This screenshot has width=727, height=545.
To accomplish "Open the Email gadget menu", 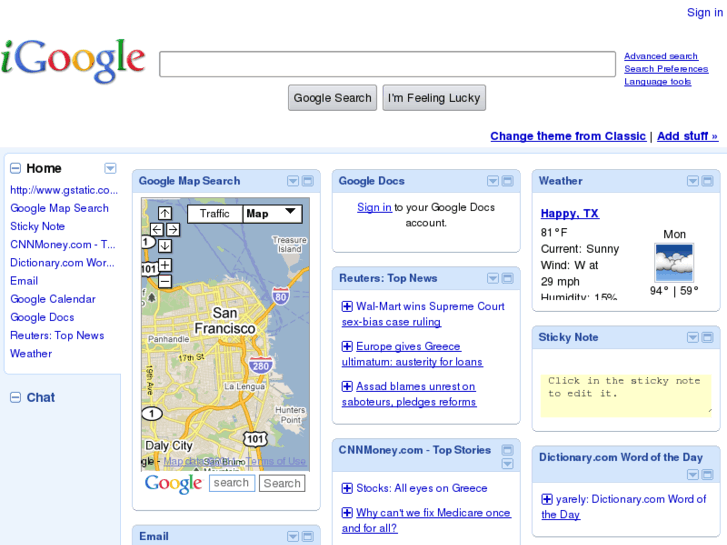I will [293, 537].
